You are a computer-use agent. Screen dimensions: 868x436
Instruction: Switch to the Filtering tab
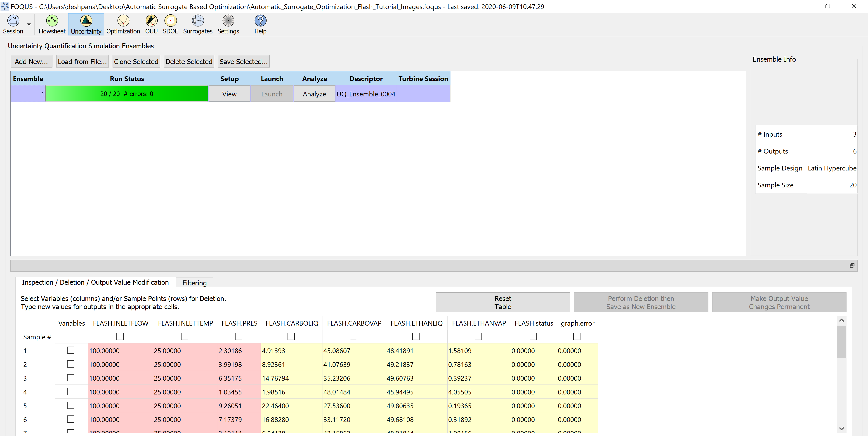[194, 283]
